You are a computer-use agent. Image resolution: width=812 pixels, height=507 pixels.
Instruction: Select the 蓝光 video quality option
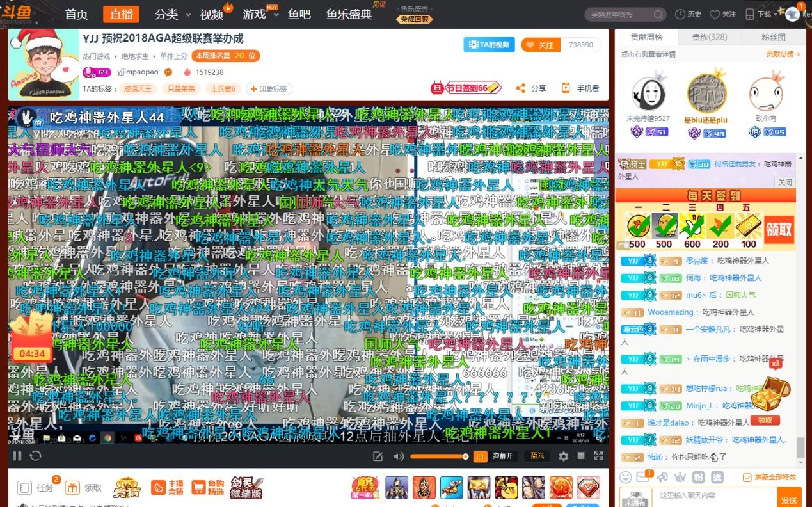tap(537, 456)
